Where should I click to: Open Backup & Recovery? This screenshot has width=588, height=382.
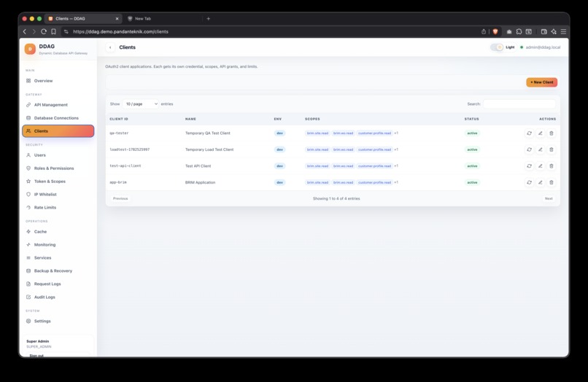[58, 270]
